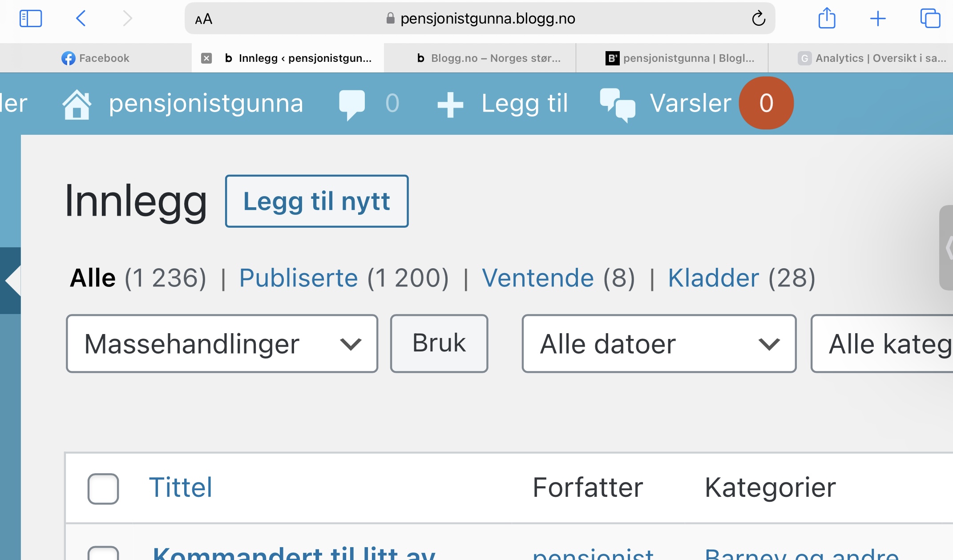The image size is (953, 560).
Task: Add a new Safari tab with plus icon
Action: pyautogui.click(x=878, y=19)
